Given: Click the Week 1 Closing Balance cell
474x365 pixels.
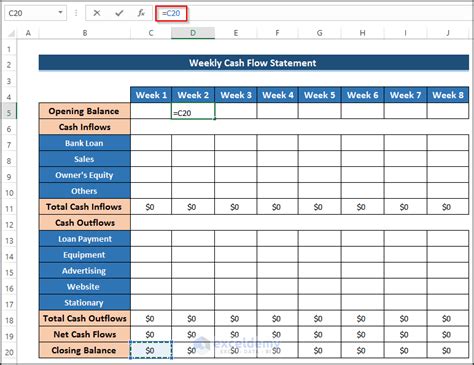Looking at the screenshot, I should (x=151, y=350).
